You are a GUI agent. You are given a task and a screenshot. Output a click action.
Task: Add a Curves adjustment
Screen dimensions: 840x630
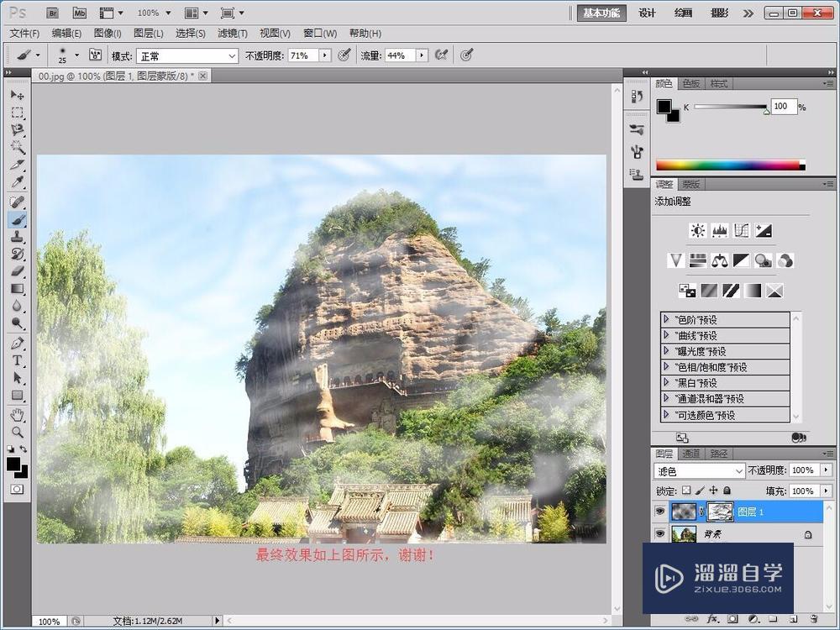coord(742,231)
